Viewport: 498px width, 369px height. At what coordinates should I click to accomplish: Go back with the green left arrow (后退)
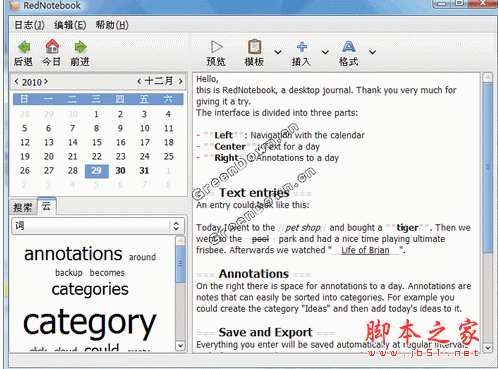coord(24,47)
